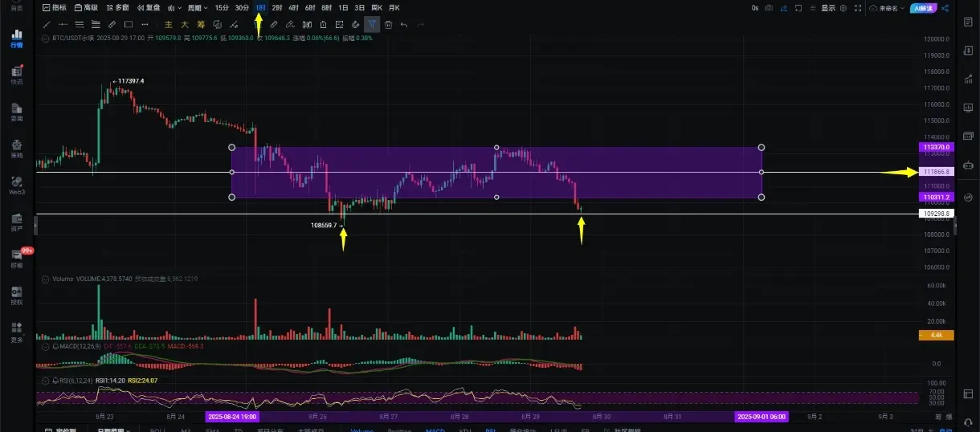This screenshot has width=980, height=432.
Task: Enter fullscreen chart mode
Action: (x=858, y=8)
